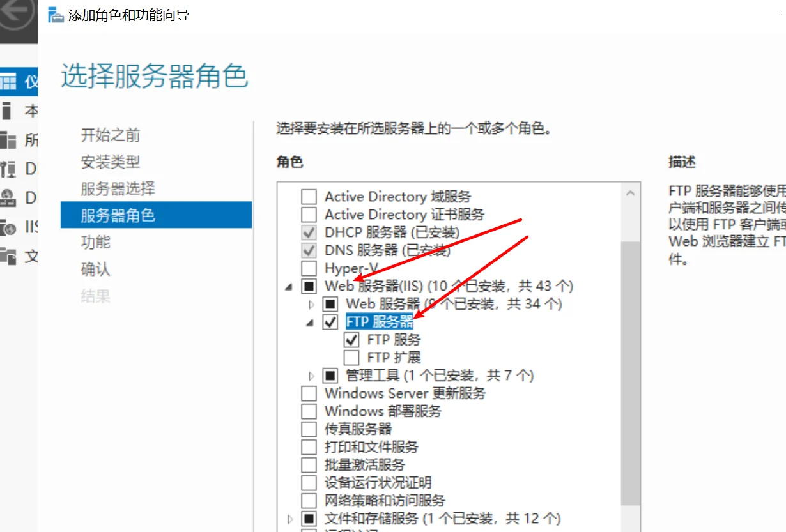Toggle the 文件和存储服务 checkbox
Screen dimensions: 786x532
[x=309, y=518]
